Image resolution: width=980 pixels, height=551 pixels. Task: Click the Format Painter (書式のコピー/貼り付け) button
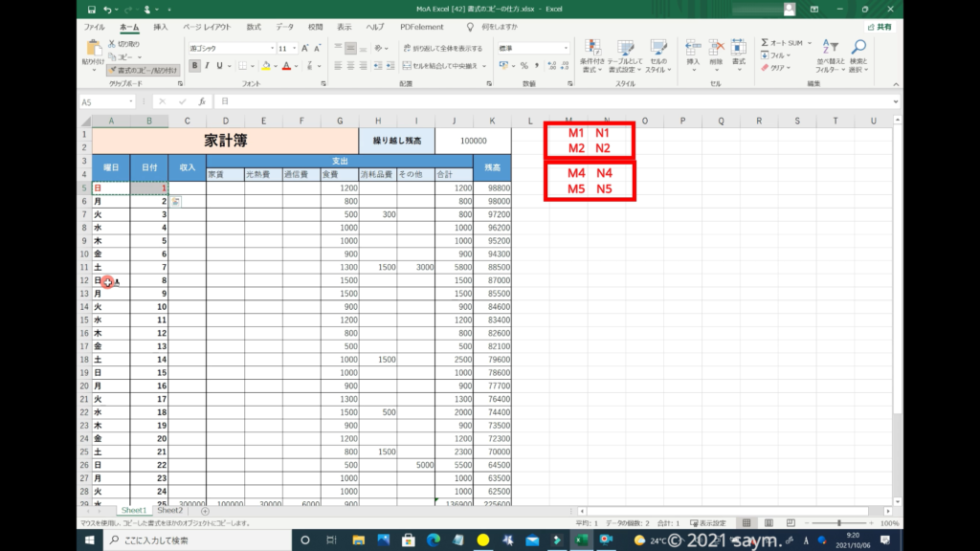pyautogui.click(x=143, y=70)
